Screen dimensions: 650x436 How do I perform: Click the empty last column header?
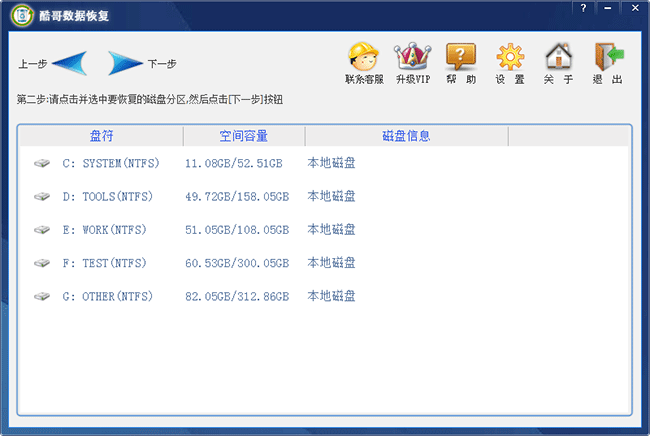pyautogui.click(x=568, y=136)
